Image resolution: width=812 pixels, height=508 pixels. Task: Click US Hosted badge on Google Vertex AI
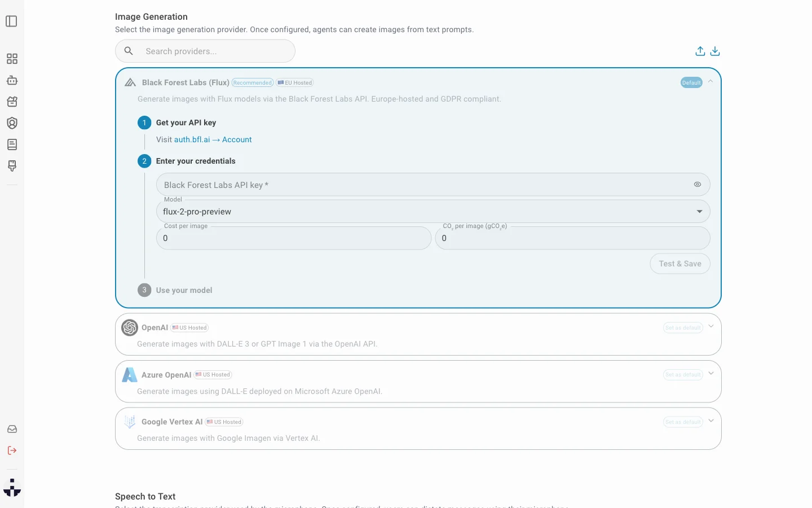pyautogui.click(x=224, y=422)
